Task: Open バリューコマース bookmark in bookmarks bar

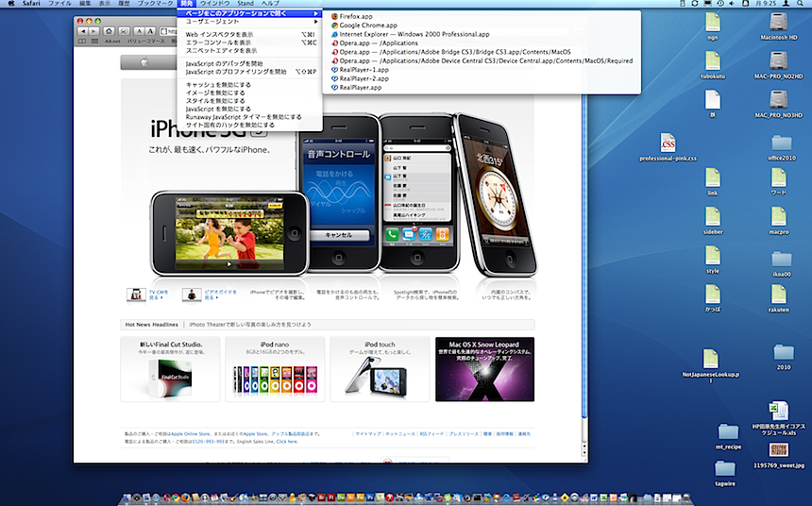Action: [146, 41]
